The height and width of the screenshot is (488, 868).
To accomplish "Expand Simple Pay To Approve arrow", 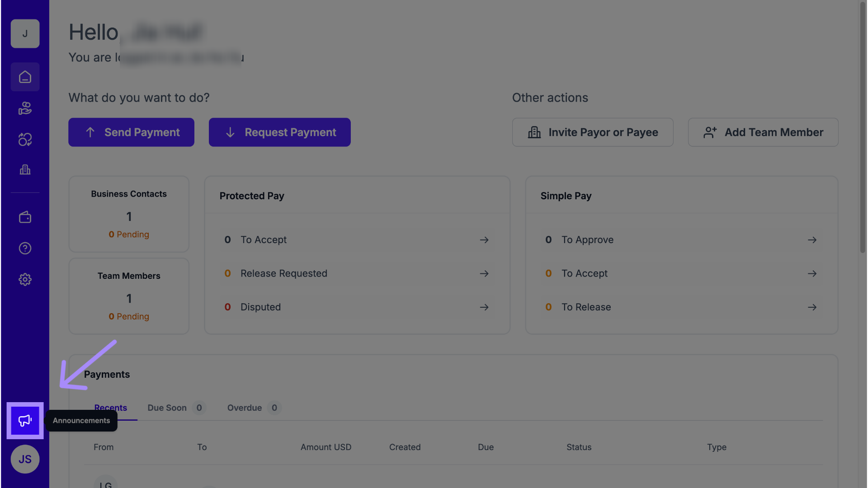I will point(812,240).
